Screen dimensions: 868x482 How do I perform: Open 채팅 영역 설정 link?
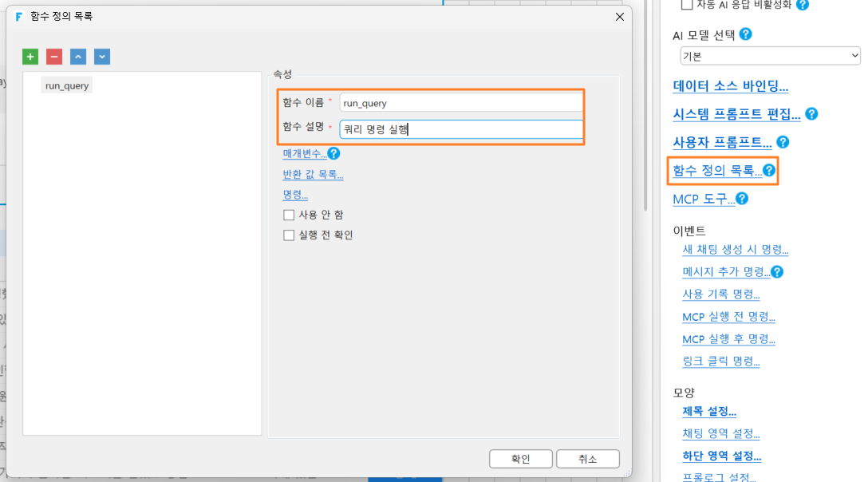pyautogui.click(x=720, y=434)
